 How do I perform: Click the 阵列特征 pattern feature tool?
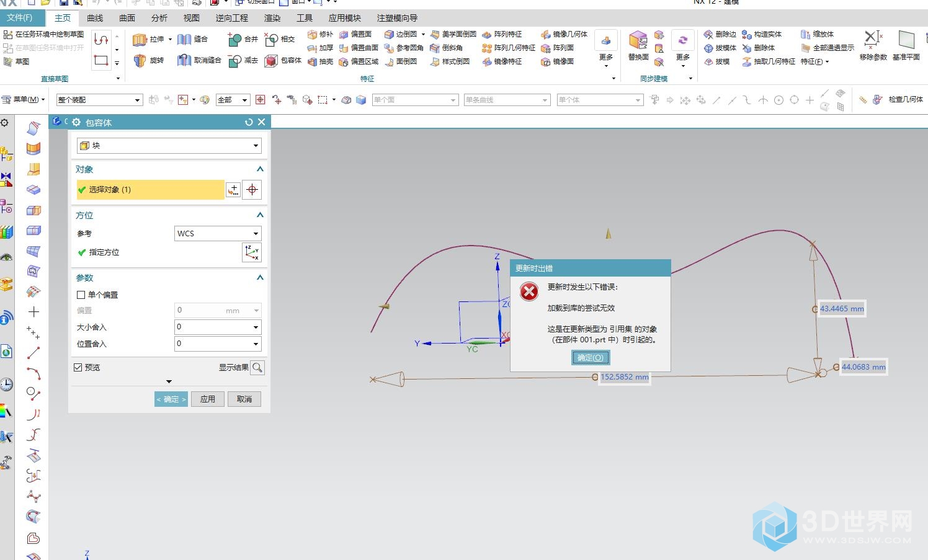502,34
